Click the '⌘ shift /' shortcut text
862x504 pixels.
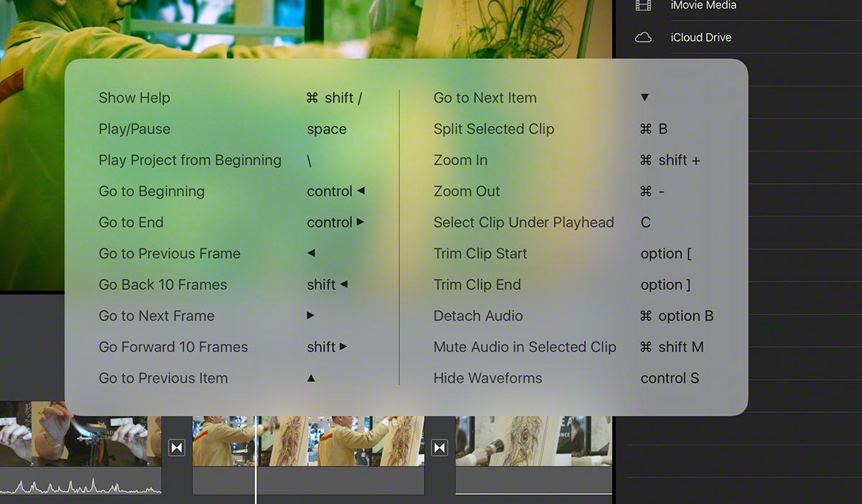pos(334,98)
